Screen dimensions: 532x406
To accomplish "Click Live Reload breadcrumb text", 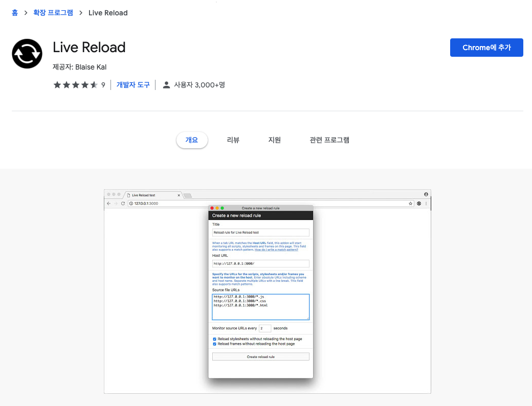I will coord(108,13).
